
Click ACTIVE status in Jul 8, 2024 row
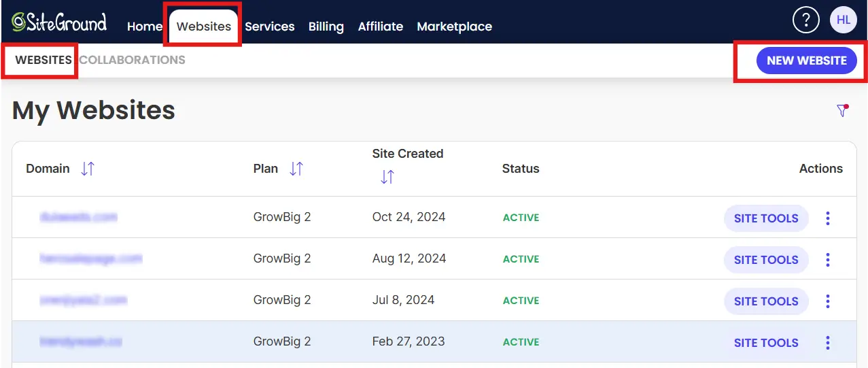[521, 301]
